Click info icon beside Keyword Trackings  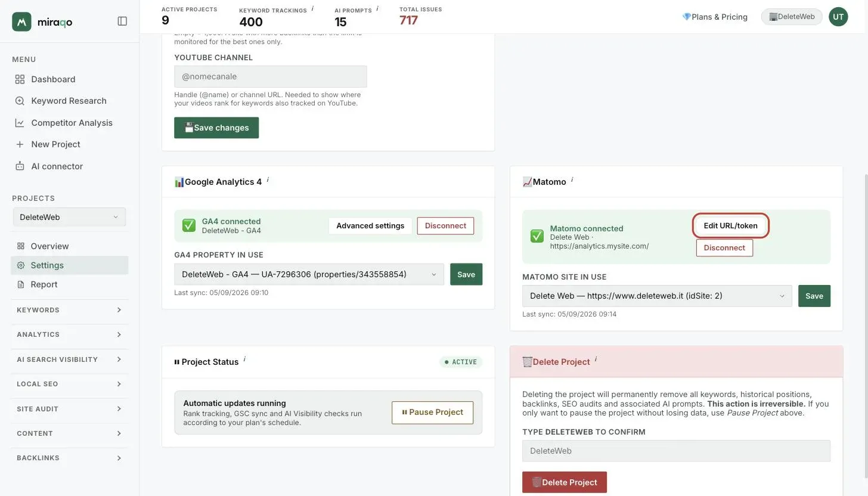click(312, 9)
